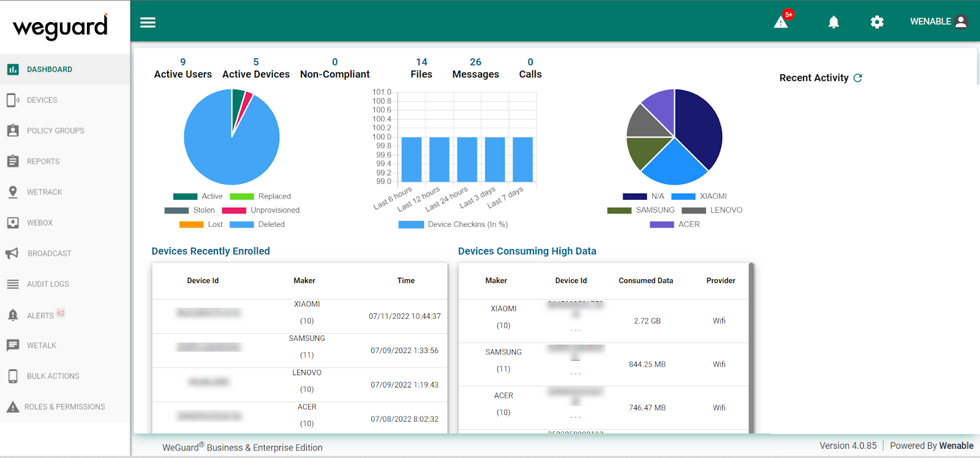This screenshot has height=458, width=980.
Task: Click the Broadcast megaphone icon
Action: tap(12, 253)
